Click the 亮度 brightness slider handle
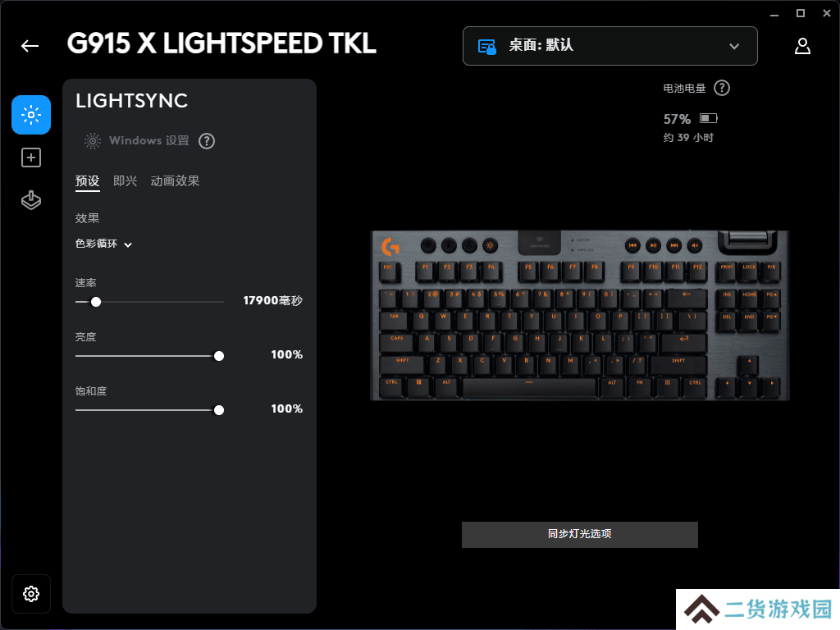 pos(218,356)
